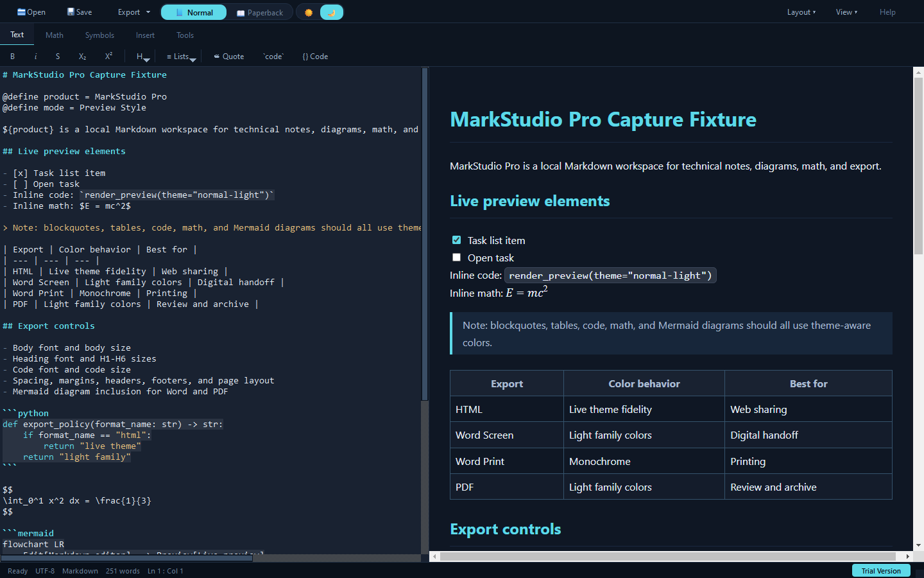
Task: Click the '251 words' counter
Action: tap(123, 571)
